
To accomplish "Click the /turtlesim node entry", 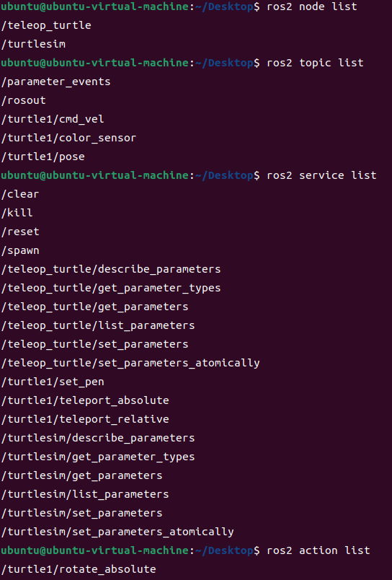I will point(33,44).
